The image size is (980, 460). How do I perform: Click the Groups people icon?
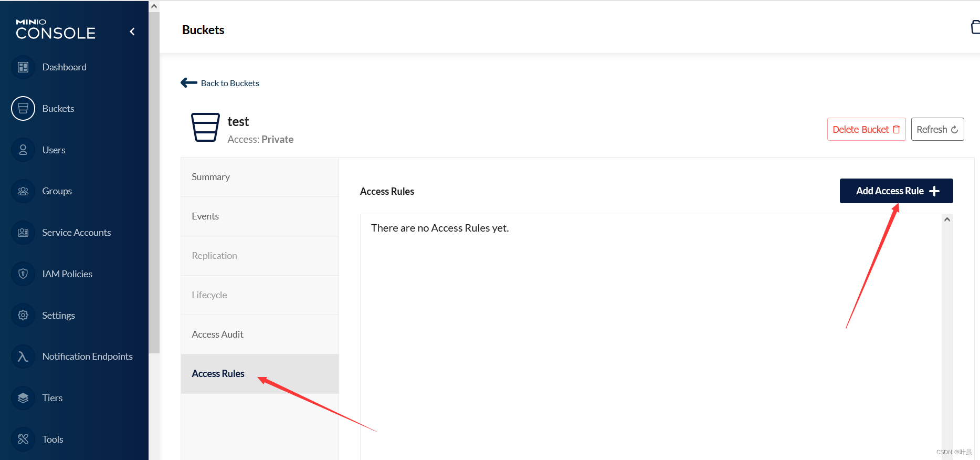click(x=23, y=191)
